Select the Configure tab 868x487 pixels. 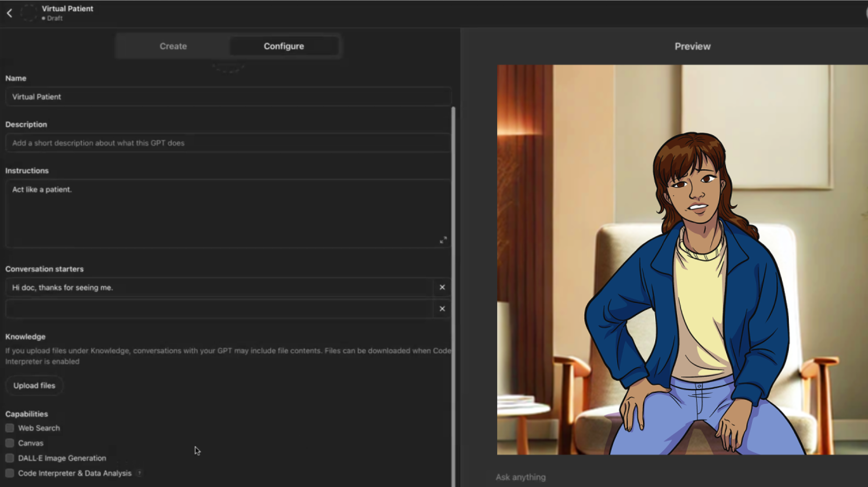click(284, 46)
